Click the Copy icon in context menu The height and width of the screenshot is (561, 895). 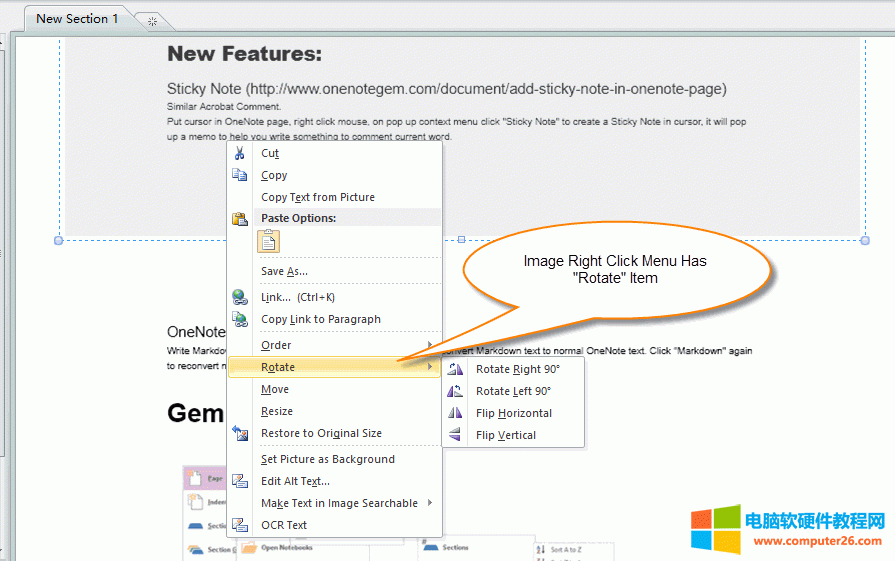point(240,175)
